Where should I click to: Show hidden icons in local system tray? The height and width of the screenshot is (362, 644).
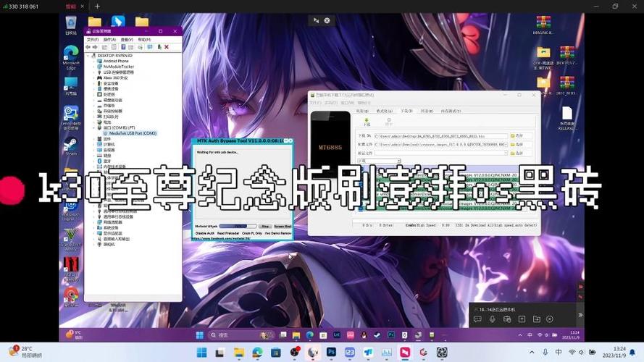[532, 352]
